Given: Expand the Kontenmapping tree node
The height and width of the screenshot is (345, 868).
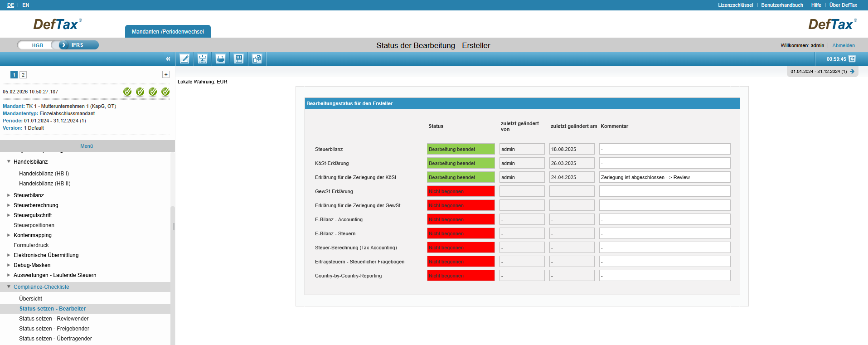Looking at the screenshot, I should tap(9, 235).
